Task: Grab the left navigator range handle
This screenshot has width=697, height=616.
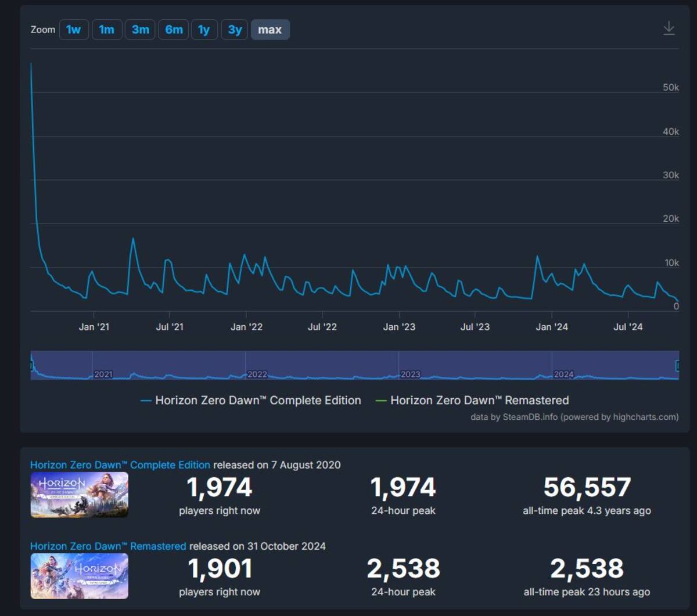Action: [x=33, y=365]
